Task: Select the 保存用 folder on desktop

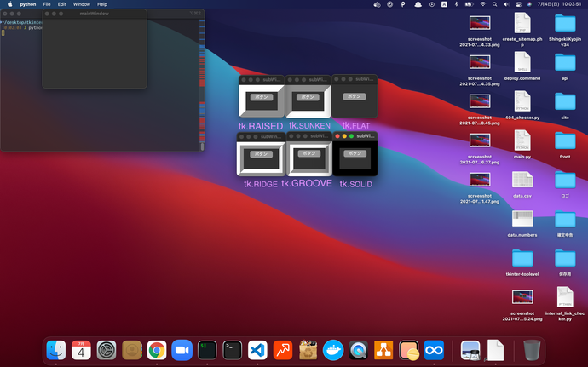Action: tap(565, 262)
